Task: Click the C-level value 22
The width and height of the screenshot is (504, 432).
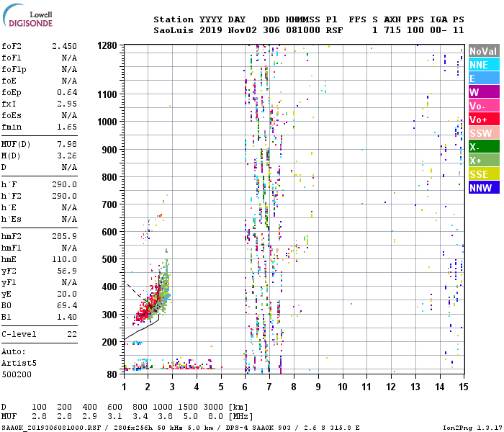Action: [x=72, y=335]
